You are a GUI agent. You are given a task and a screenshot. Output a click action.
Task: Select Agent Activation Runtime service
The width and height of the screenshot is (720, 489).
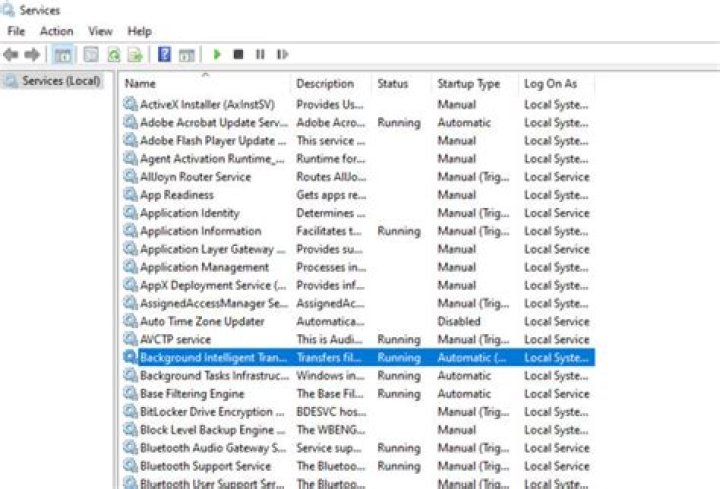point(359,159)
